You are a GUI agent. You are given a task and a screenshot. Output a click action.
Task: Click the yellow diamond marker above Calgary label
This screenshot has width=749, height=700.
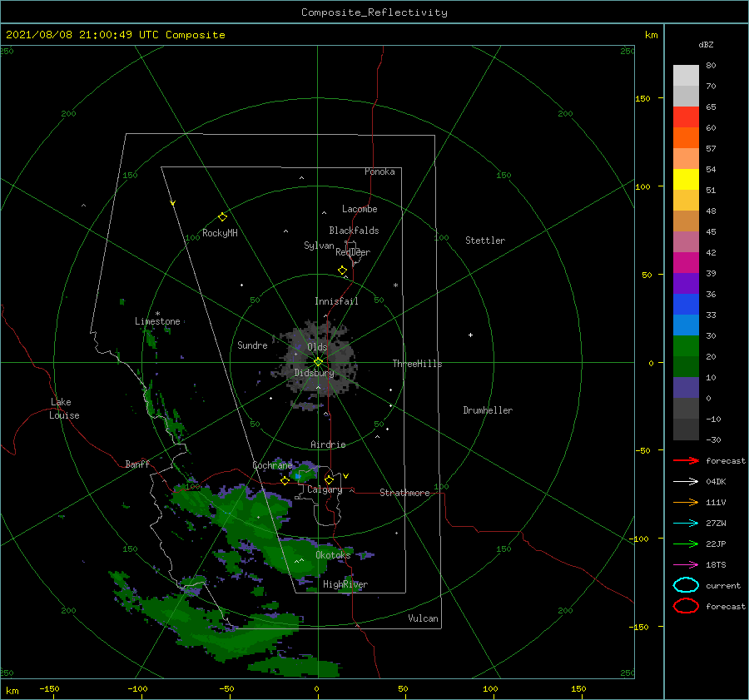(329, 479)
